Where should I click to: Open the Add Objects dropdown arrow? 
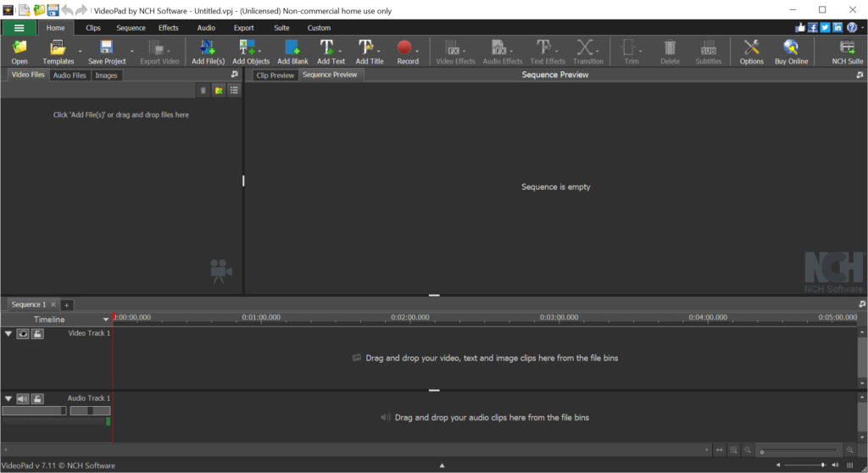(x=259, y=51)
